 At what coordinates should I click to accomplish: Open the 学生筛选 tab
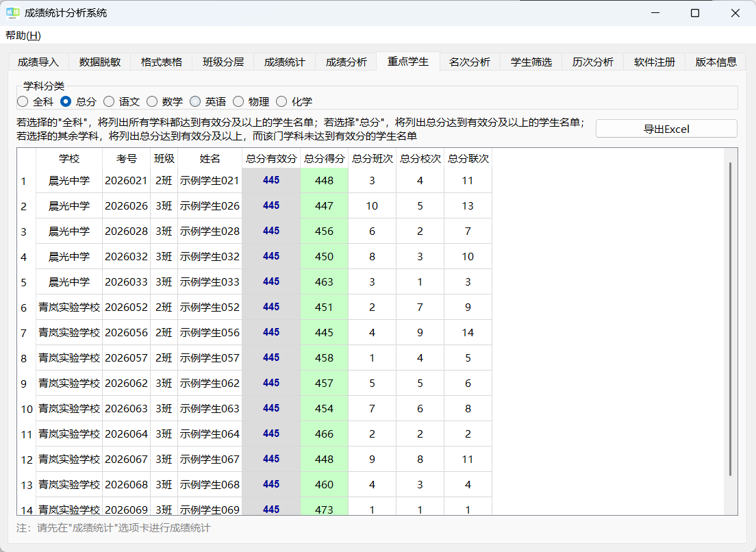click(x=531, y=62)
